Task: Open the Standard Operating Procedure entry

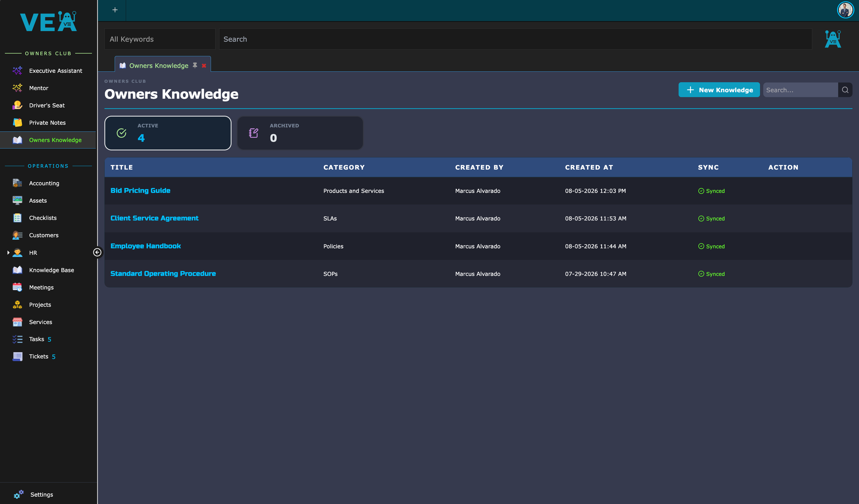Action: [x=163, y=273]
